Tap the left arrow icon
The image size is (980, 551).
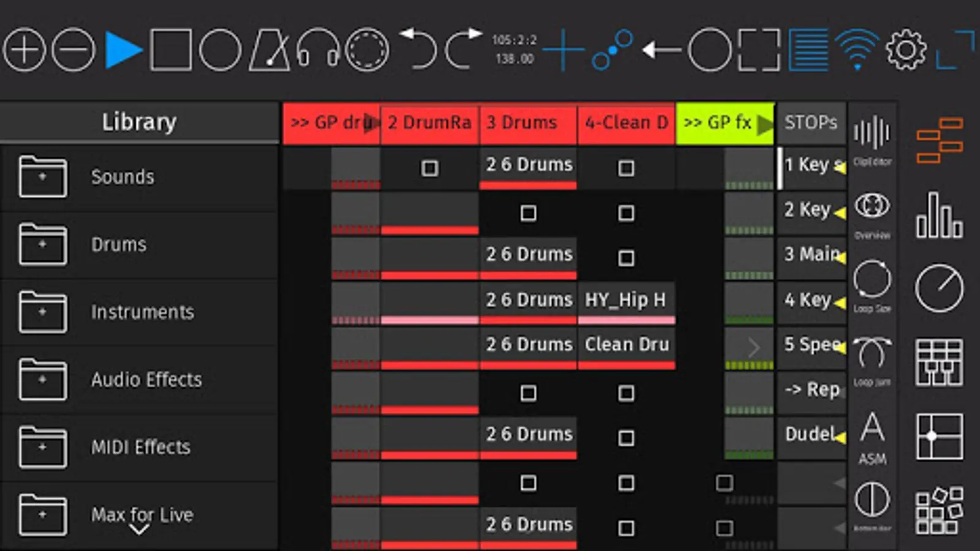[661, 50]
